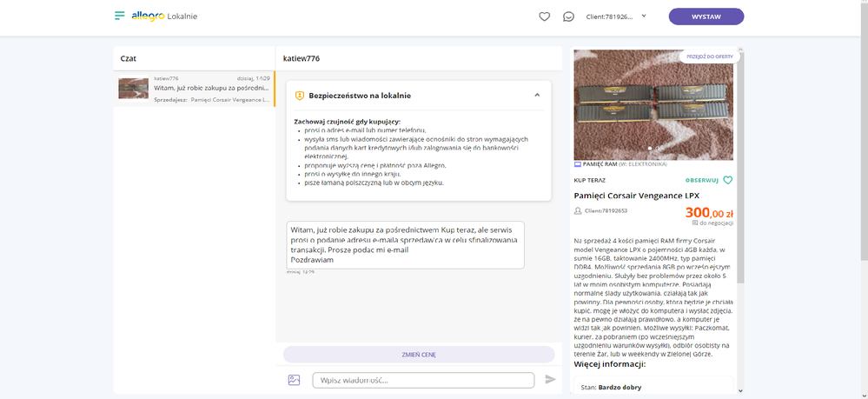Open the Corsair RAM product photo
The width and height of the screenshot is (868, 399).
click(653, 105)
